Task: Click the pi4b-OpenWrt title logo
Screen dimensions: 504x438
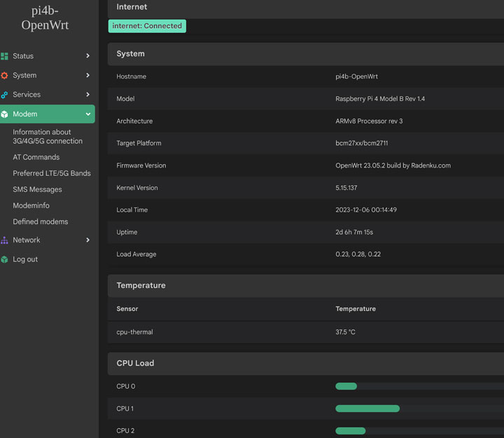Action: pyautogui.click(x=45, y=18)
